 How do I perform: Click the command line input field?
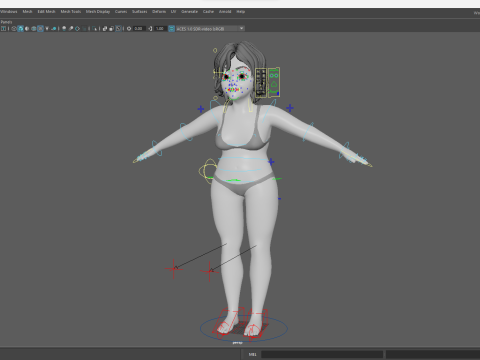[322, 354]
